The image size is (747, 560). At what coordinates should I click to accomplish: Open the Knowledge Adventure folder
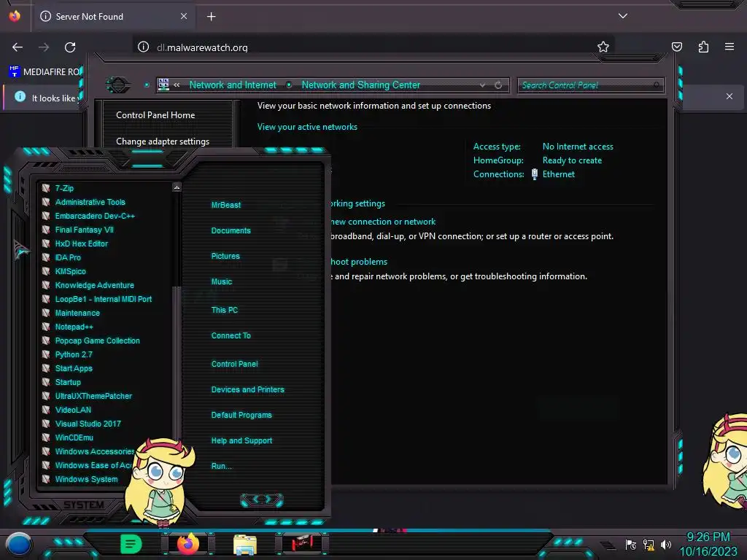tap(94, 285)
